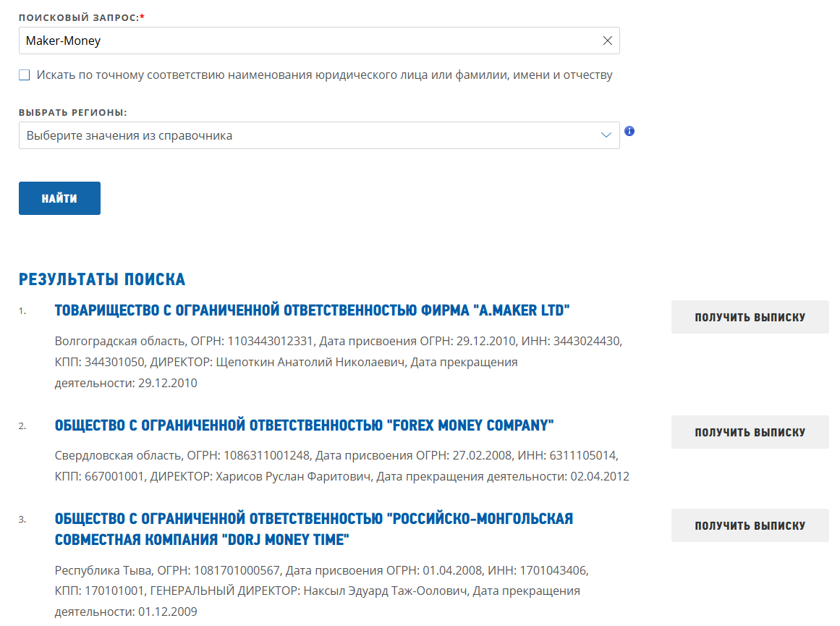Click the name Наксыл Эдуард Таж-Оолович
Image resolution: width=840 pixels, height=626 pixels.
(385, 591)
